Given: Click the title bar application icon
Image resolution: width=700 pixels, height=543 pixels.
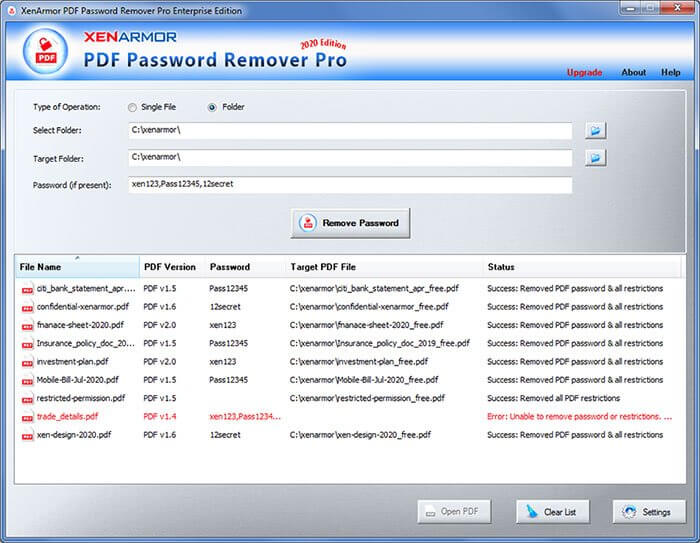Looking at the screenshot, I should pos(12,11).
